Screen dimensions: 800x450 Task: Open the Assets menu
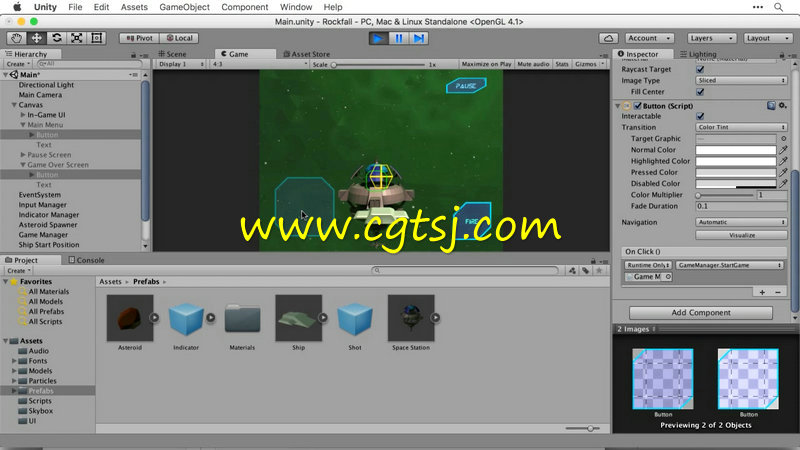click(134, 7)
